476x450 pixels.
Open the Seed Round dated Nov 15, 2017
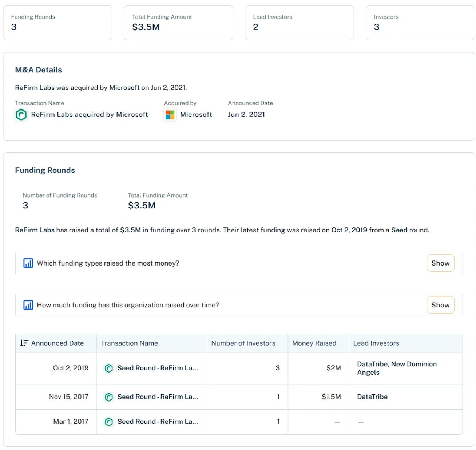point(158,397)
